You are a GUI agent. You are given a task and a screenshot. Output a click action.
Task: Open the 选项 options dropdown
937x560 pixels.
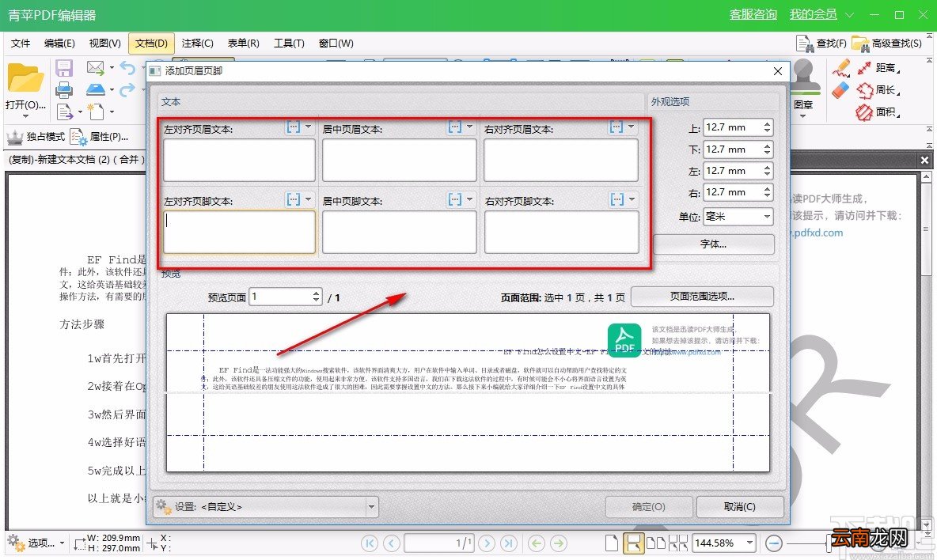tap(36, 543)
